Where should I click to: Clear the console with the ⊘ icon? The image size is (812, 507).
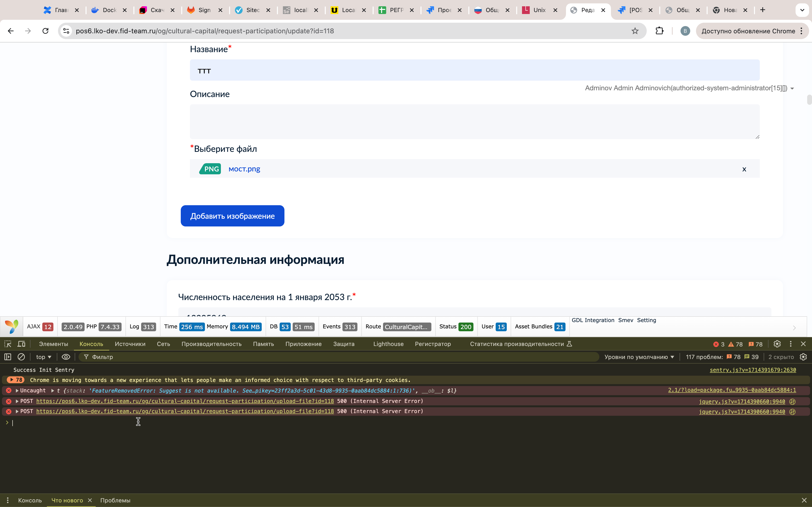[x=21, y=357]
